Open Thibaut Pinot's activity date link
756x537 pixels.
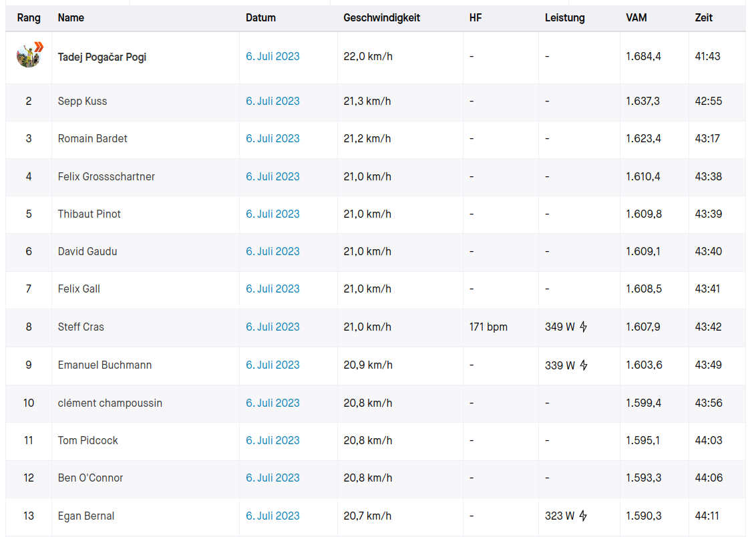click(272, 214)
